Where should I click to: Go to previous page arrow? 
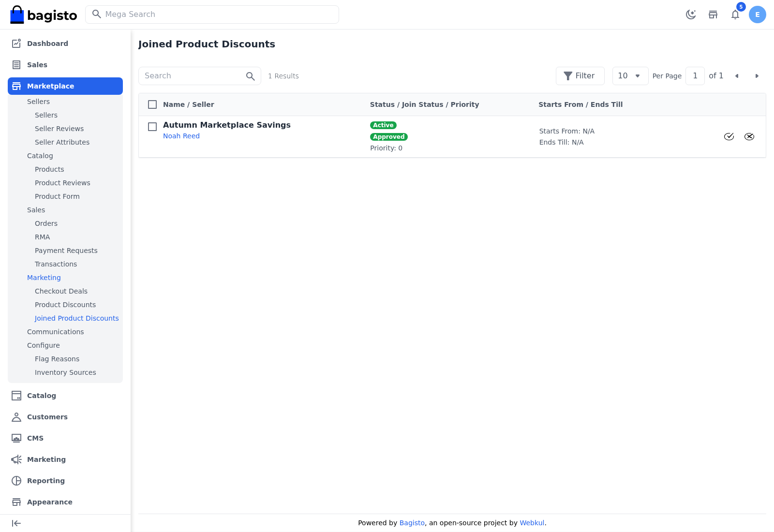pyautogui.click(x=737, y=76)
